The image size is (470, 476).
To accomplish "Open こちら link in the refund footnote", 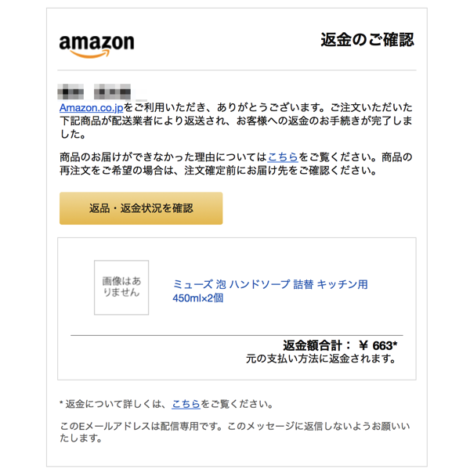I will click(x=186, y=404).
